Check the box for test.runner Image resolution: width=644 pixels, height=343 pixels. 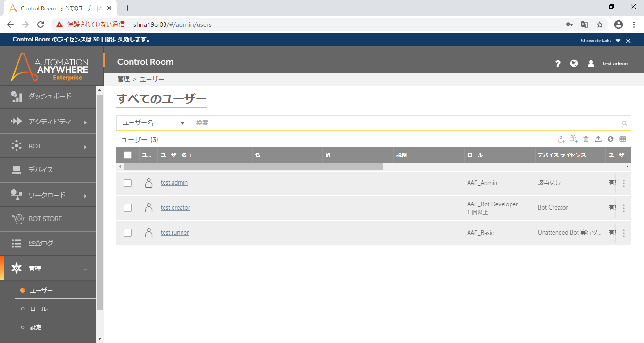coord(128,233)
